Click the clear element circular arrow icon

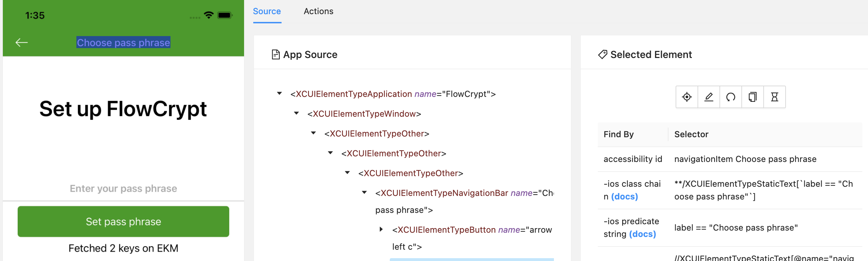(x=730, y=97)
